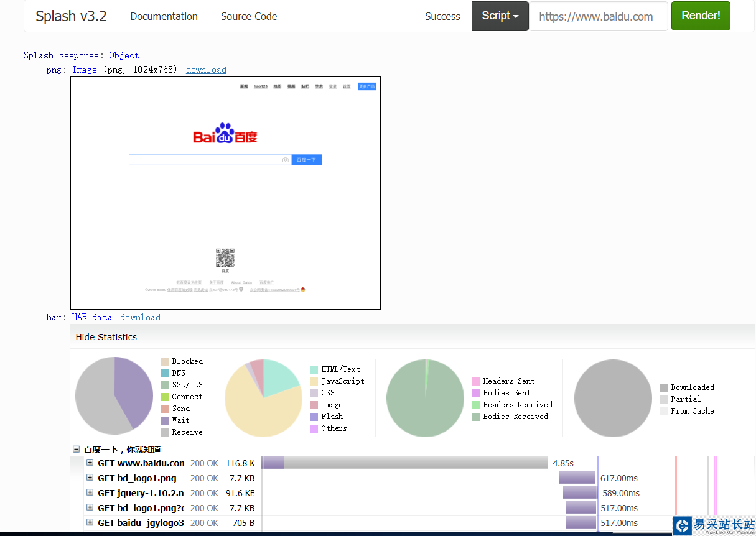Click the 617.00ms timeline bar
The height and width of the screenshot is (536, 756).
(577, 478)
